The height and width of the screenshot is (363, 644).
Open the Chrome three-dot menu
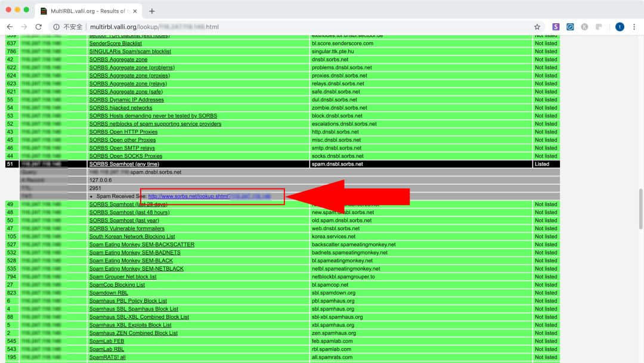pyautogui.click(x=634, y=27)
